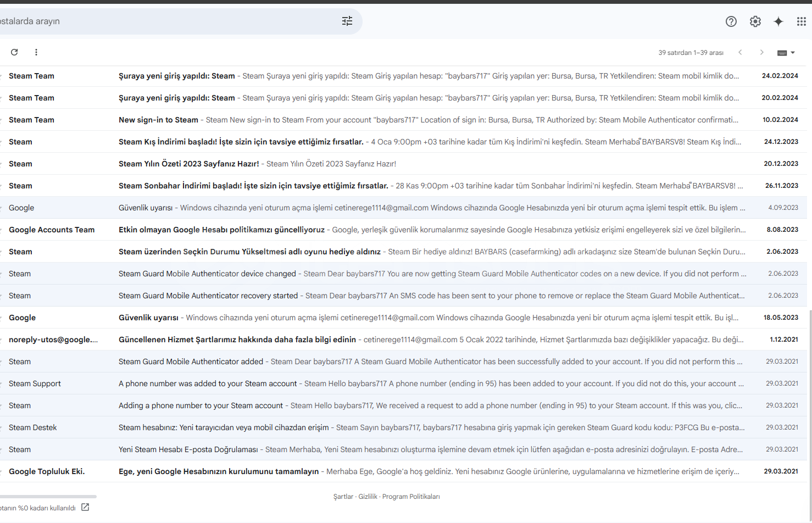
Task: Open Steam Kış İndirimi başladı email
Action: click(x=403, y=142)
